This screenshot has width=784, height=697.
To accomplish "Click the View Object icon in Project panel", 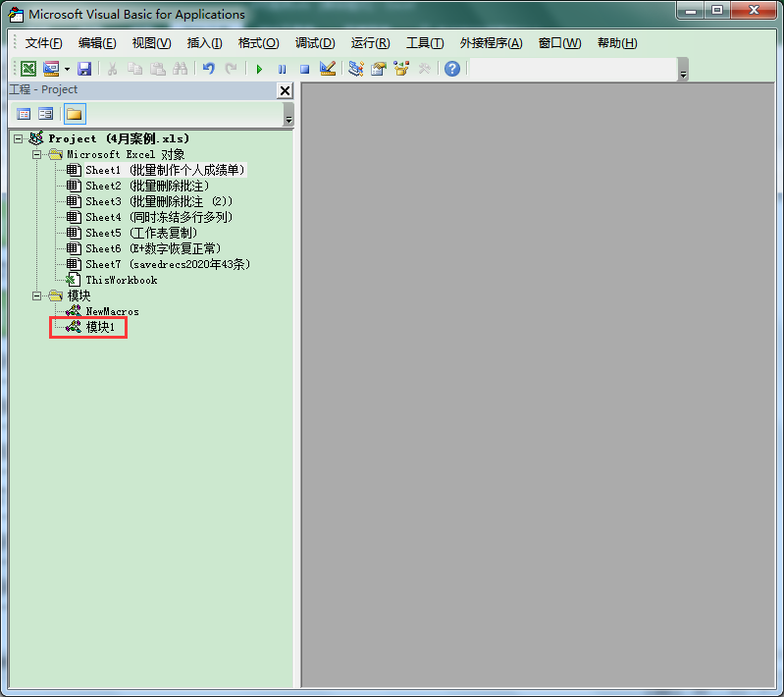I will [x=45, y=114].
